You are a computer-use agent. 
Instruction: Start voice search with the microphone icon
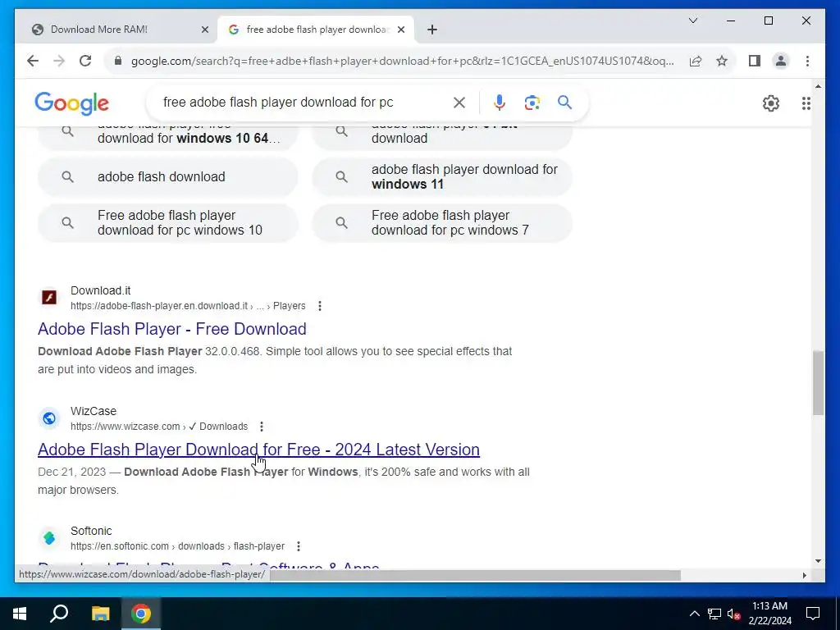(x=499, y=103)
